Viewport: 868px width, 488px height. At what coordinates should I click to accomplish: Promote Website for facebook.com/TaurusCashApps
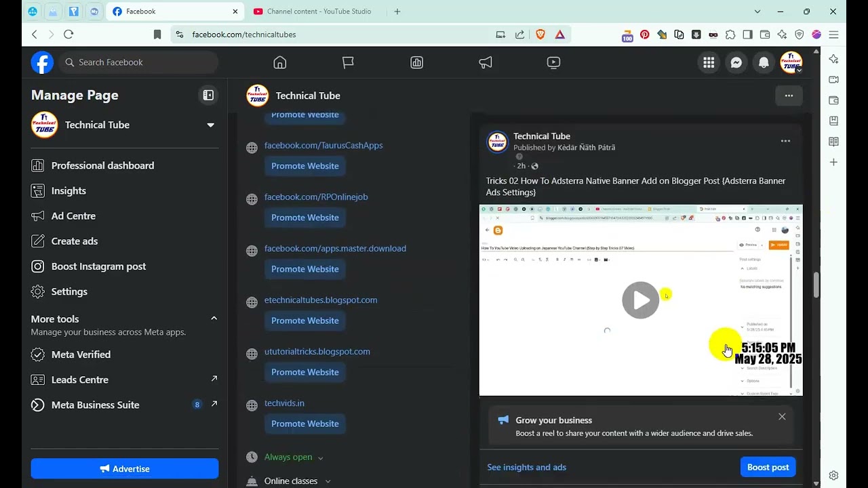pyautogui.click(x=305, y=166)
